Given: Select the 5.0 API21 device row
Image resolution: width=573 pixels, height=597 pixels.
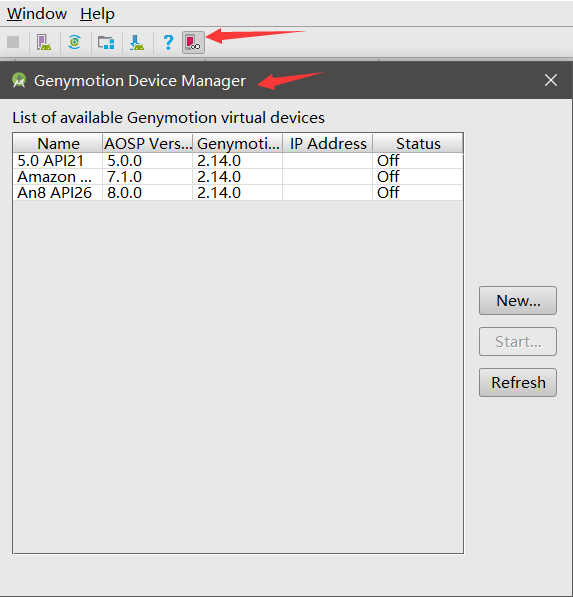Looking at the screenshot, I should (x=238, y=161).
